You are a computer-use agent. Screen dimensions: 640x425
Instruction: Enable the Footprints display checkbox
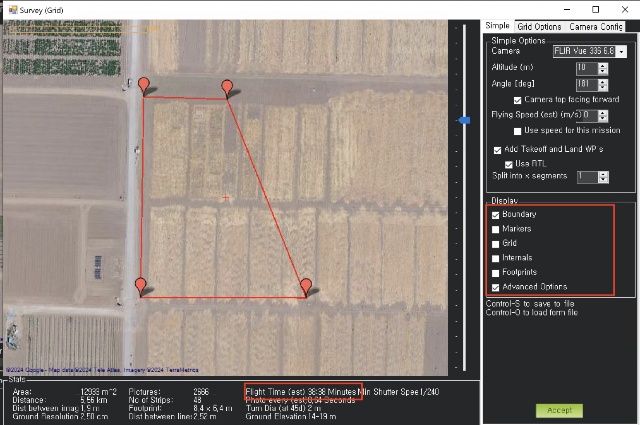496,272
